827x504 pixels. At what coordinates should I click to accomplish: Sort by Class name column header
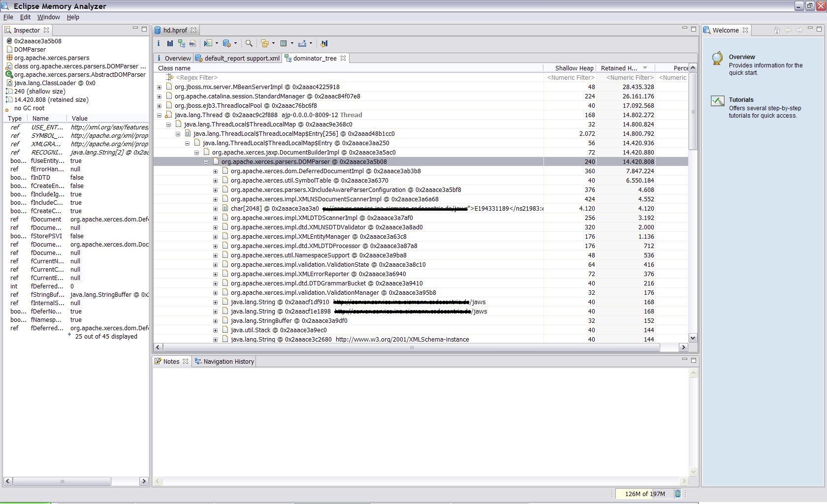(x=349, y=68)
